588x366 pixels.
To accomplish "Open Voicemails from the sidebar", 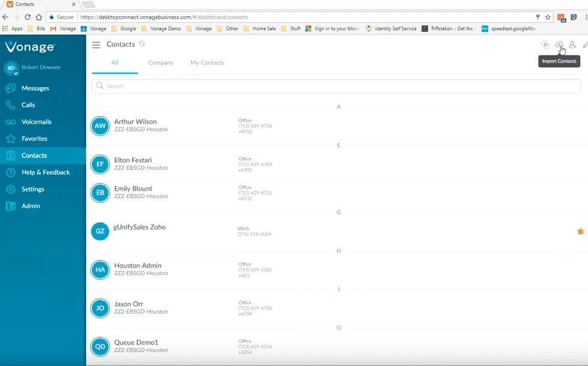I will pyautogui.click(x=36, y=122).
